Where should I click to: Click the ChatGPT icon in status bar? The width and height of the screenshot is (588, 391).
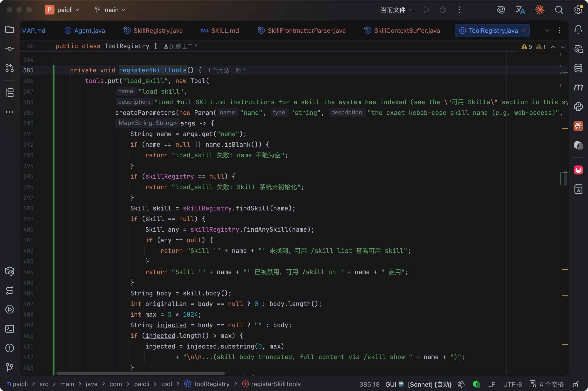tap(461, 384)
